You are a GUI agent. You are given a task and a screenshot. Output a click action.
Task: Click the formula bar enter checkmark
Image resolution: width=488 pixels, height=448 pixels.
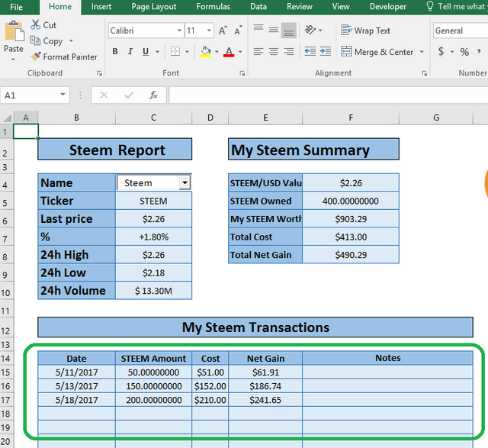[x=129, y=95]
